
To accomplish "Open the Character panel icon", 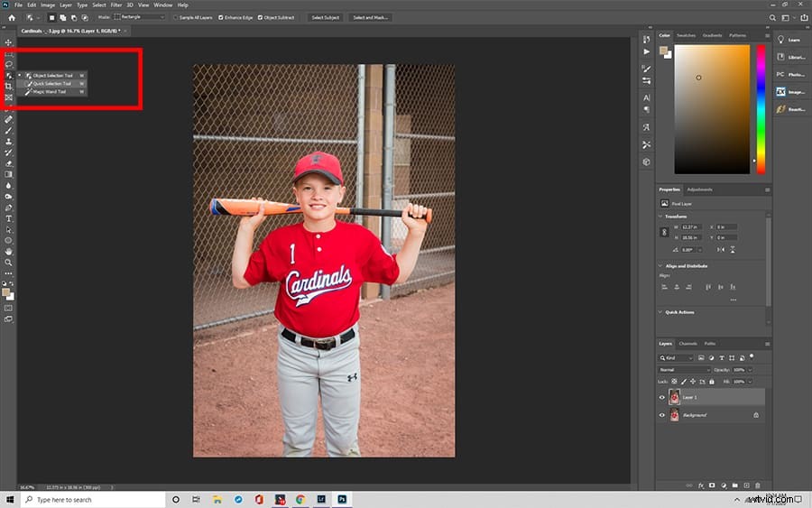I will coord(646,97).
